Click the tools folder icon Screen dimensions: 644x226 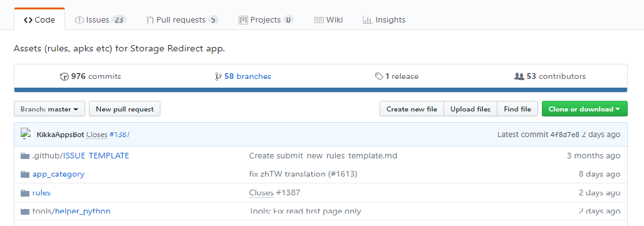pos(25,212)
